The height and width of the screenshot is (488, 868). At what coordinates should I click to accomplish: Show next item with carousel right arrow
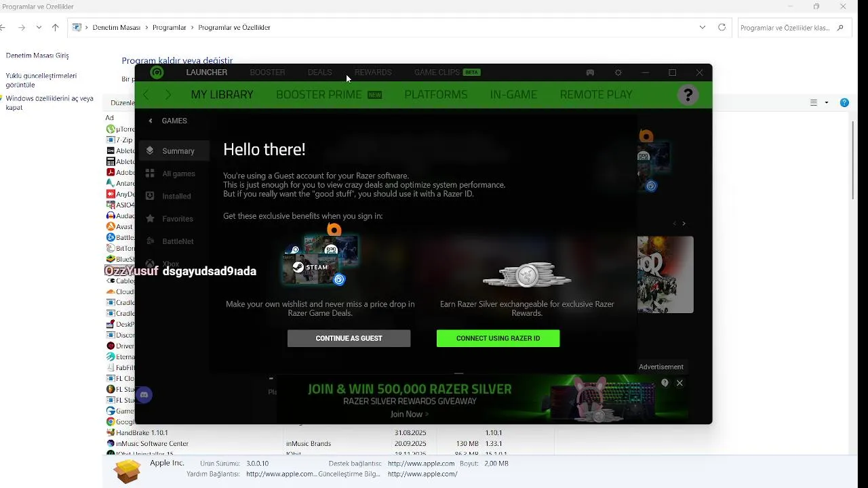pos(684,224)
